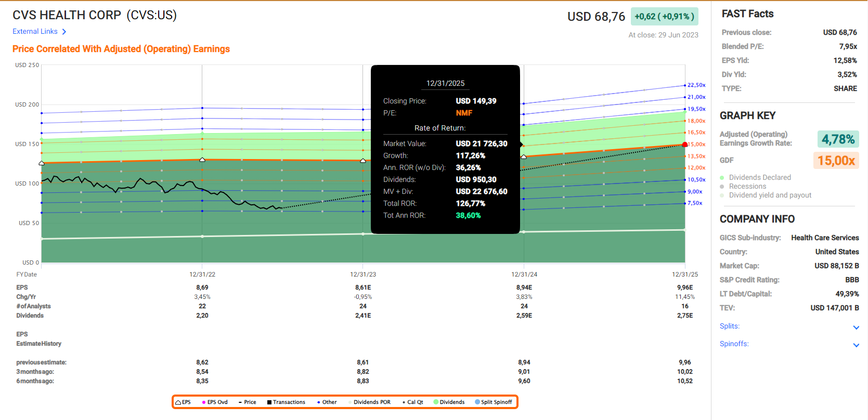Click the blue Split Spinoff legend circle
The width and height of the screenshot is (868, 420).
click(x=477, y=402)
